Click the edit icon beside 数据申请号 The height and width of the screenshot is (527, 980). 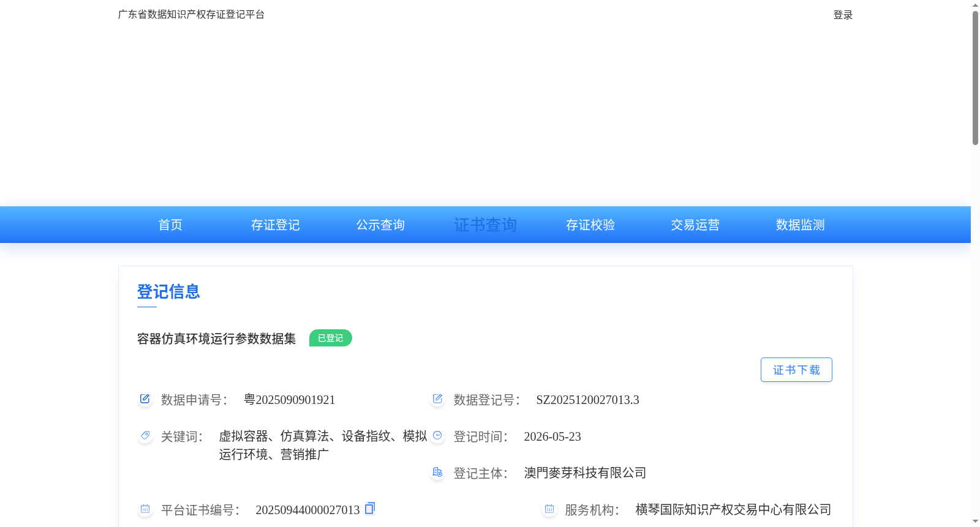click(x=145, y=399)
